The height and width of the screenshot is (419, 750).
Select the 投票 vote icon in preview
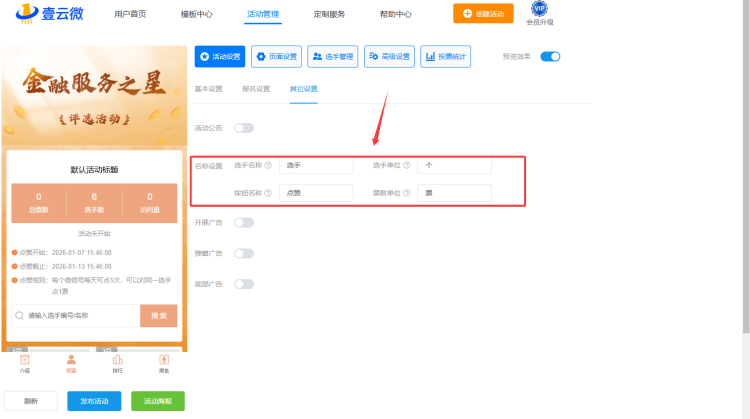click(x=71, y=361)
